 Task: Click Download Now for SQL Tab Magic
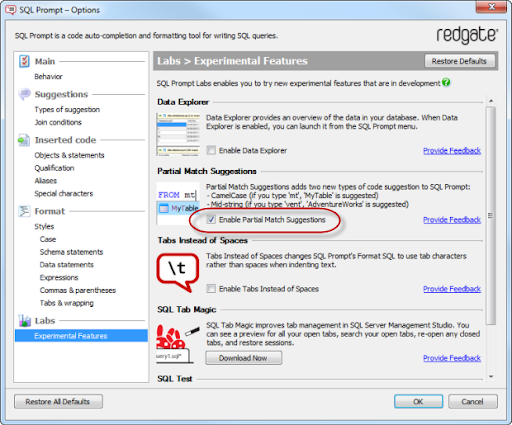(x=243, y=358)
